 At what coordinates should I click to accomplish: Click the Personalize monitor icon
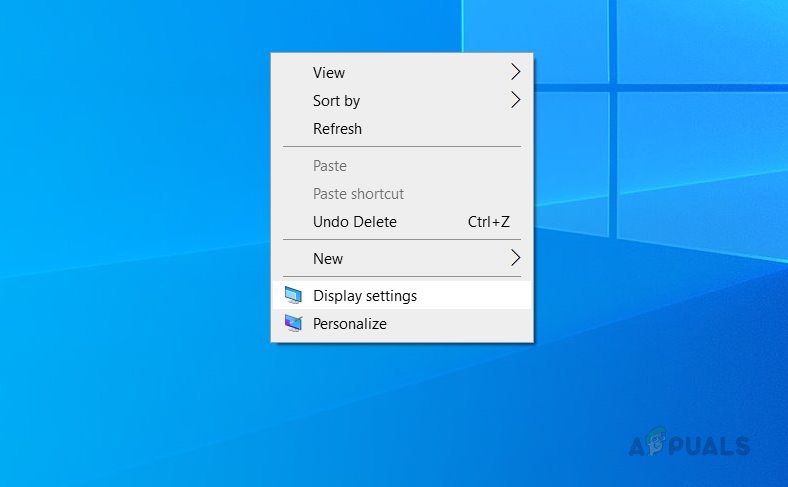(293, 323)
